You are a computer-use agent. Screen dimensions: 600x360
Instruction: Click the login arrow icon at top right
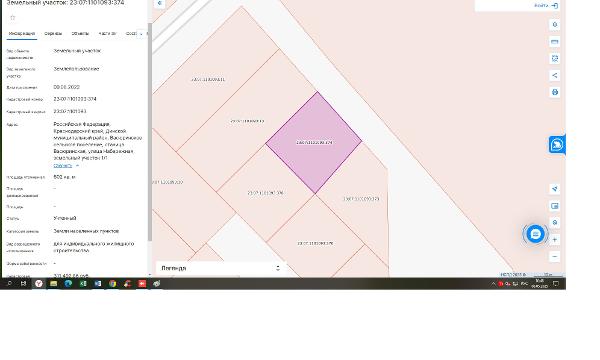tap(555, 6)
